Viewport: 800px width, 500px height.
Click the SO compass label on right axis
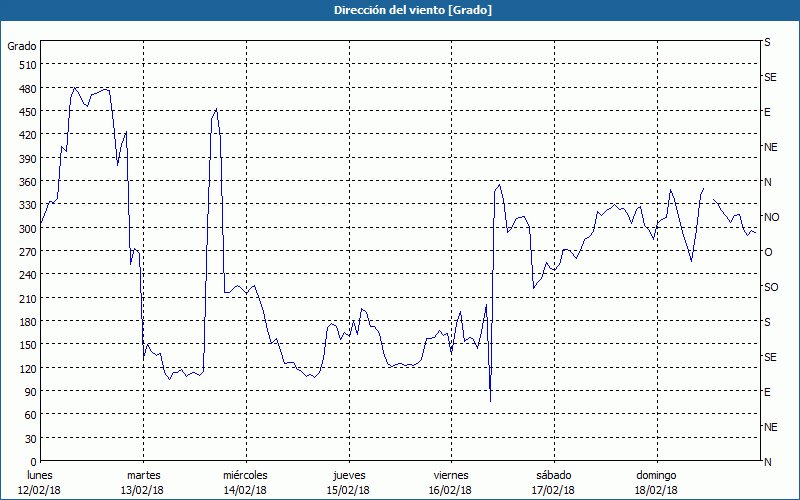pyautogui.click(x=771, y=287)
